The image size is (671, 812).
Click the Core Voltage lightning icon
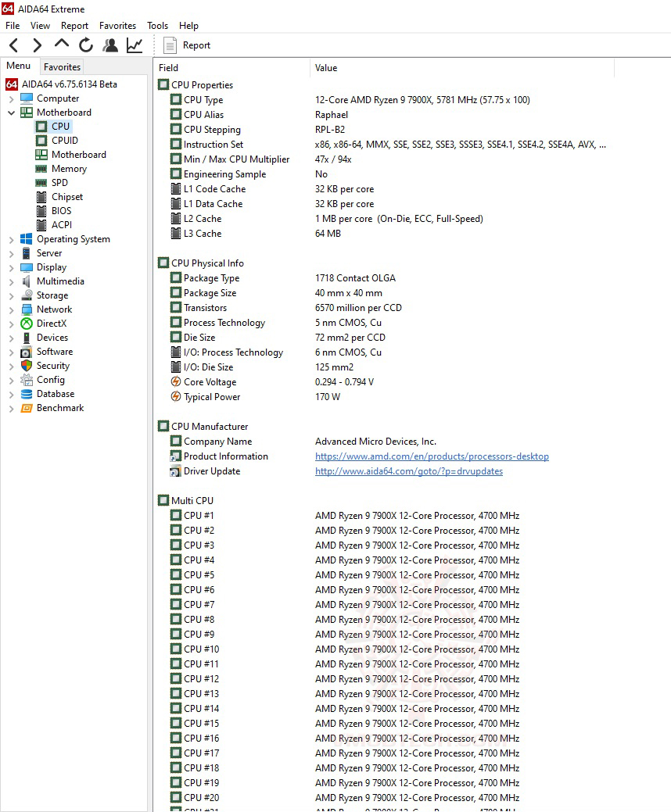coord(176,381)
